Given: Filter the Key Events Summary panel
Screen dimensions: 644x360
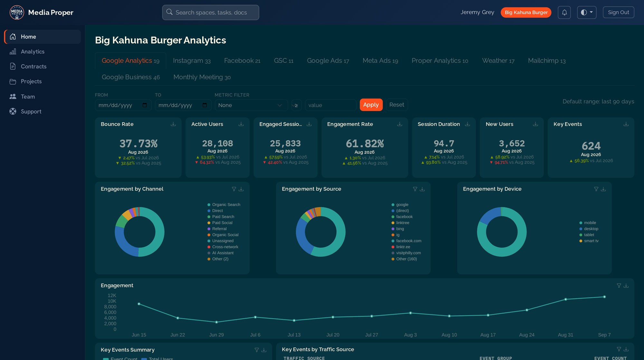Looking at the screenshot, I should [257, 350].
